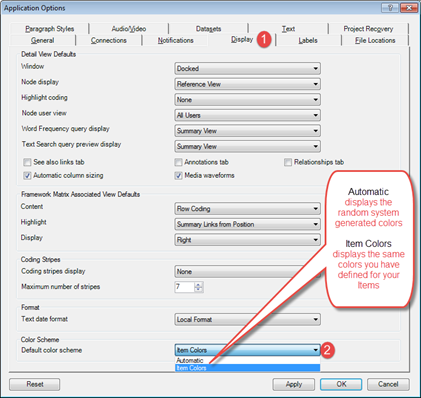Image resolution: width=421 pixels, height=398 pixels.
Task: Click the Cancel button
Action: point(388,384)
